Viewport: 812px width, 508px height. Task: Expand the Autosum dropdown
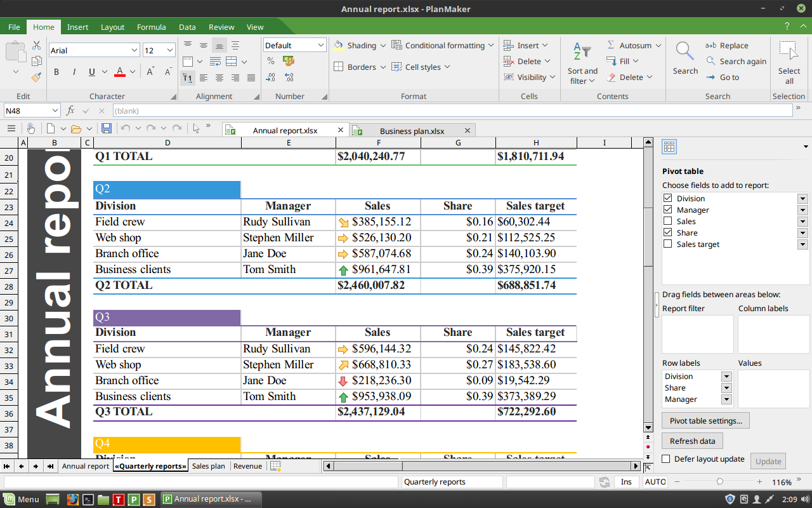pyautogui.click(x=658, y=46)
